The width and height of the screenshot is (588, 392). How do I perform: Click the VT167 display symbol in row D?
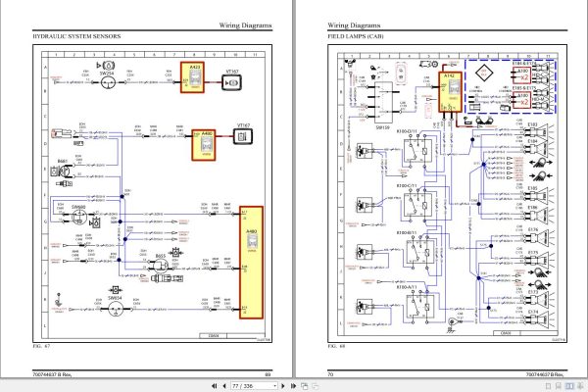click(x=243, y=136)
